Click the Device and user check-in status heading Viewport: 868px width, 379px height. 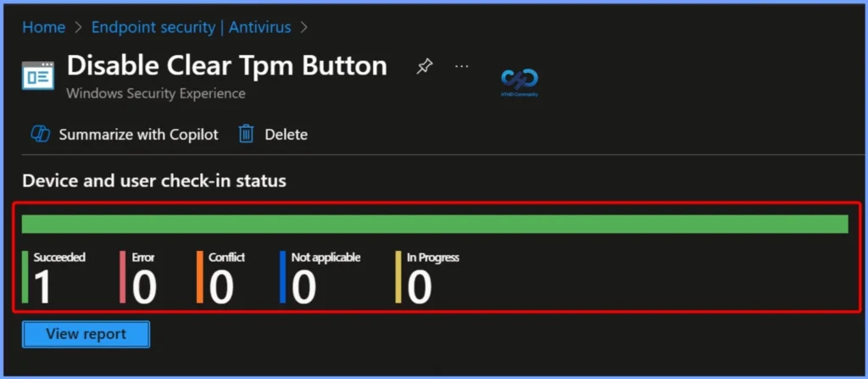click(x=154, y=181)
